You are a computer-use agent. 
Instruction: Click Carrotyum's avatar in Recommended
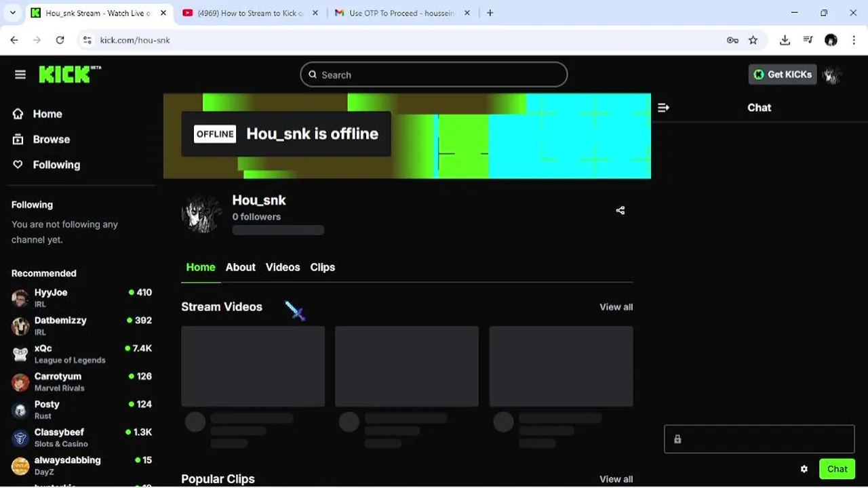pos(20,382)
